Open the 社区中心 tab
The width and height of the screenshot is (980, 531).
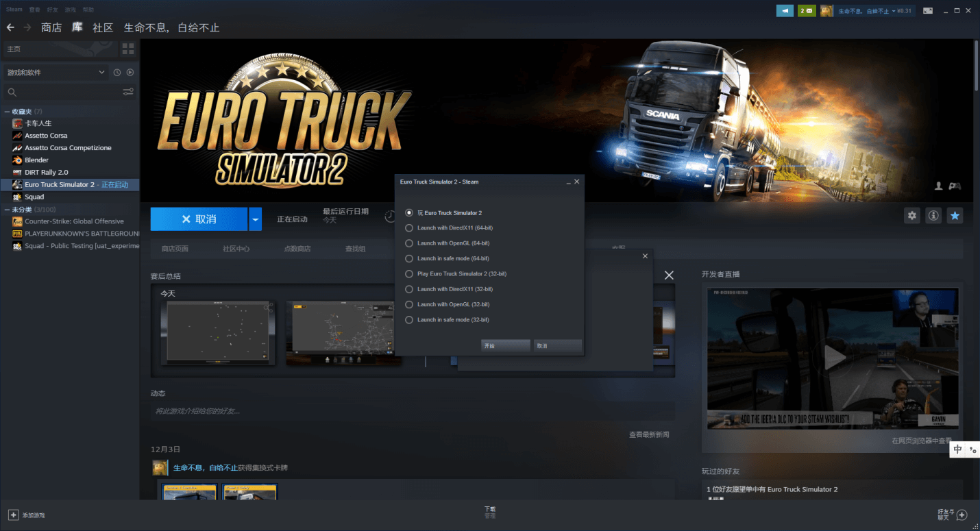point(236,249)
